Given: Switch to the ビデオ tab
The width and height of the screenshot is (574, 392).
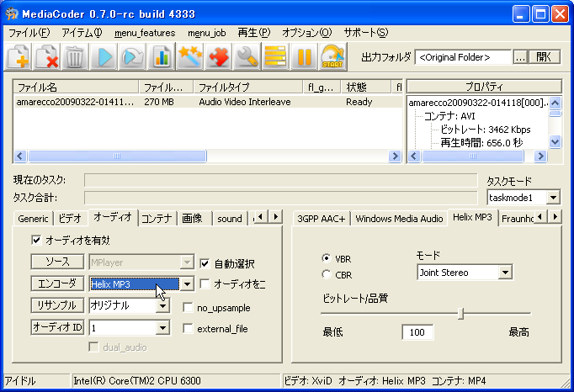Looking at the screenshot, I should [x=71, y=219].
